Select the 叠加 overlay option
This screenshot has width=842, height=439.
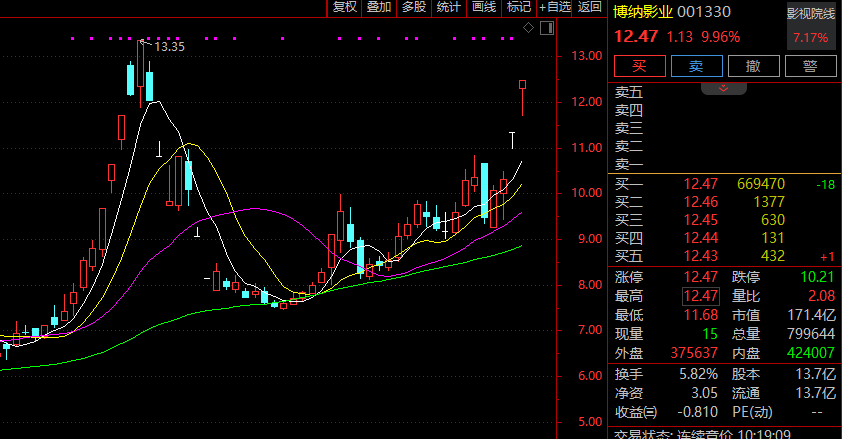(379, 7)
